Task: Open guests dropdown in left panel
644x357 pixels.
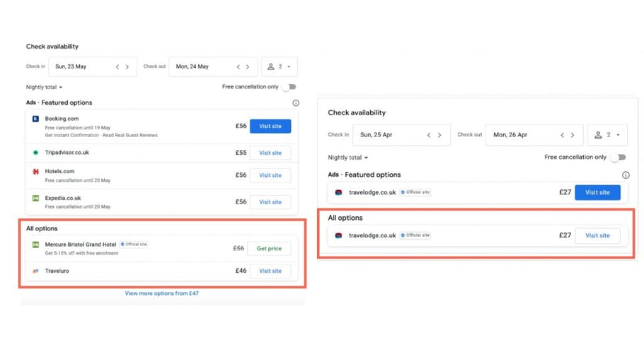Action: click(280, 66)
